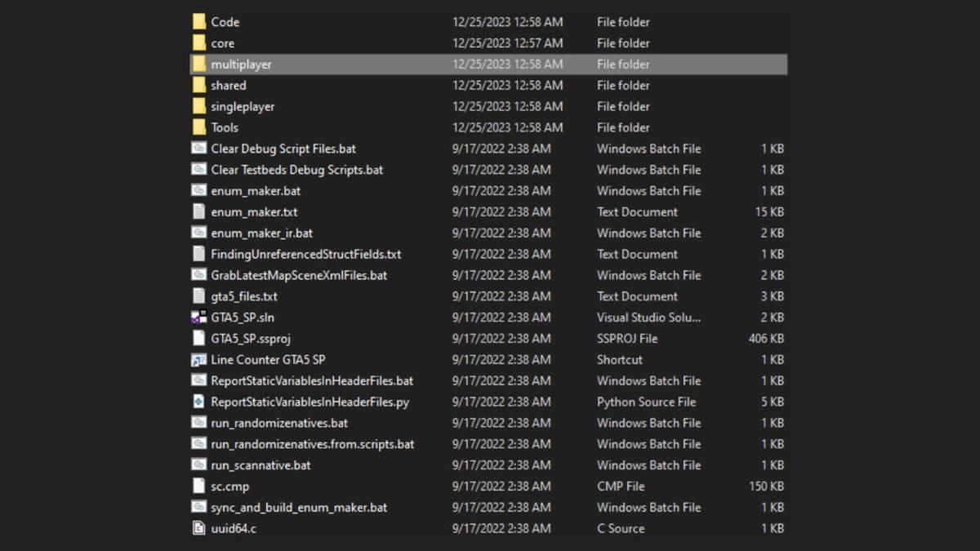
Task: Select FindingUnreferencedStructFields.txt
Action: [302, 254]
